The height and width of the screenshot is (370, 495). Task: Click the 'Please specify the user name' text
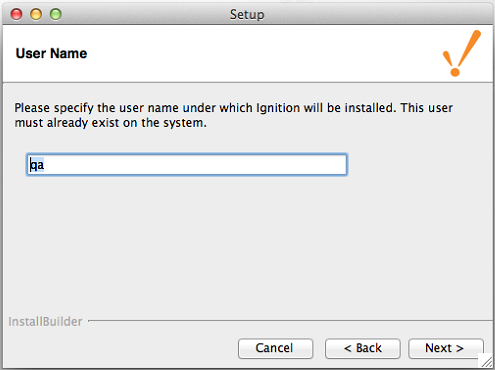(97, 108)
